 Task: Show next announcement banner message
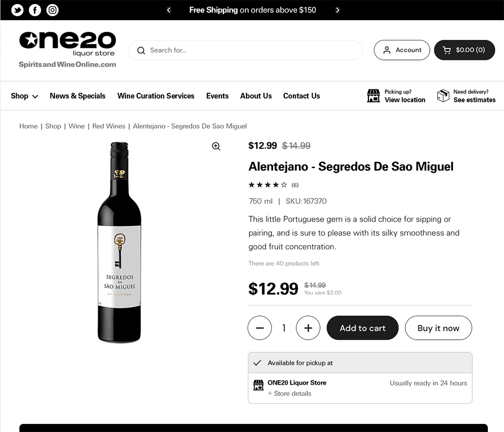coord(338,10)
